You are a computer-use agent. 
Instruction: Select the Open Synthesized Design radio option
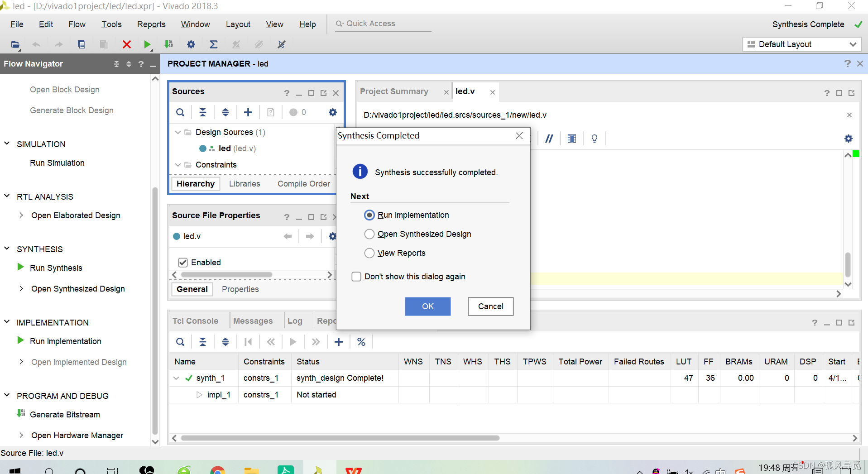[369, 234]
